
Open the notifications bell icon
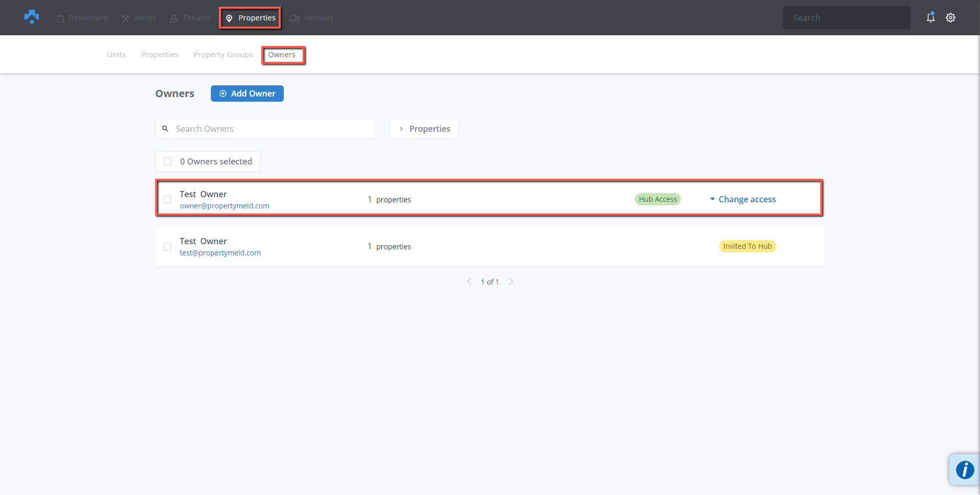930,17
